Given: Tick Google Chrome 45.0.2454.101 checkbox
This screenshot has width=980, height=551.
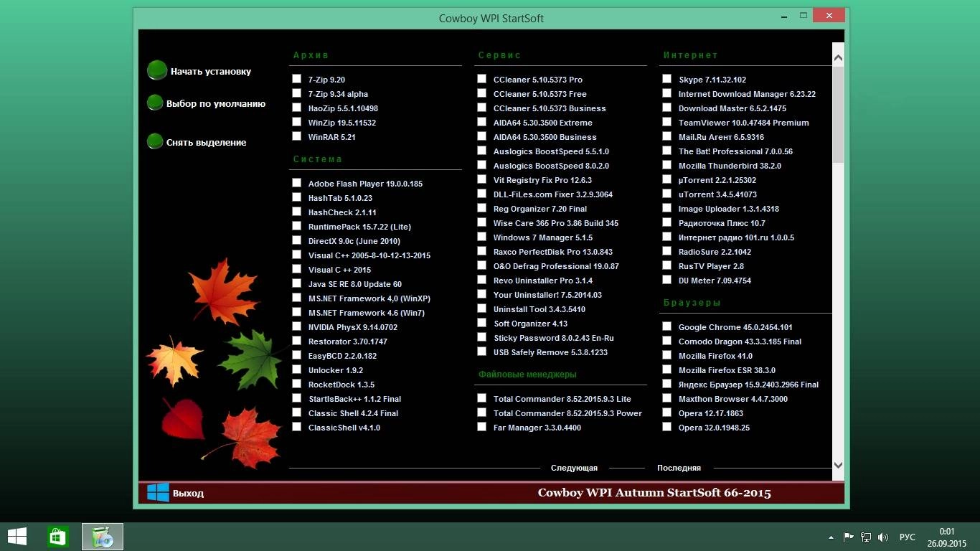Looking at the screenshot, I should (667, 326).
